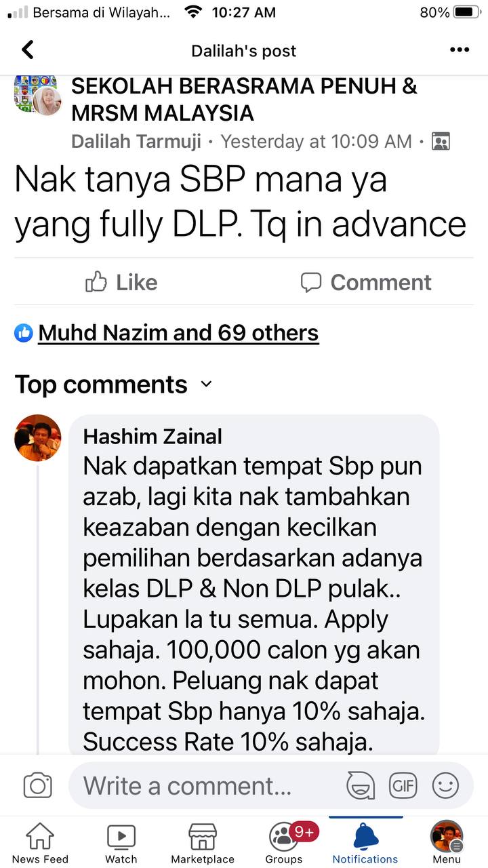Tap the sticker icon in comment field
This screenshot has width=488, height=868.
tap(361, 785)
